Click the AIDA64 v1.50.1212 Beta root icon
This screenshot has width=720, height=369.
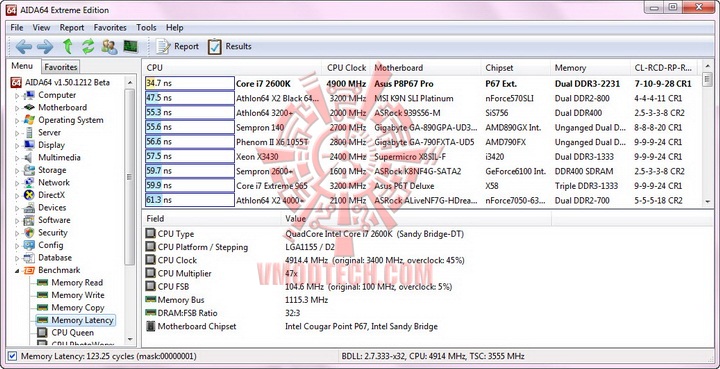[16, 82]
